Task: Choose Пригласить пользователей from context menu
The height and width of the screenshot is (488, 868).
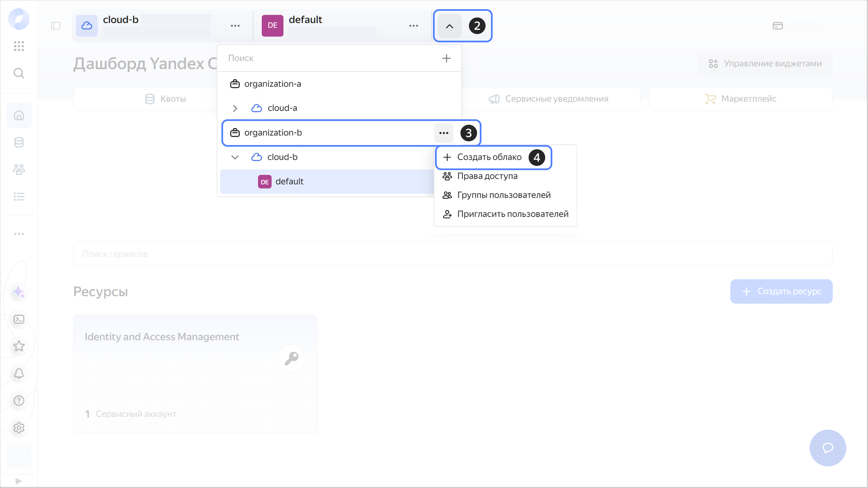Action: pos(512,214)
